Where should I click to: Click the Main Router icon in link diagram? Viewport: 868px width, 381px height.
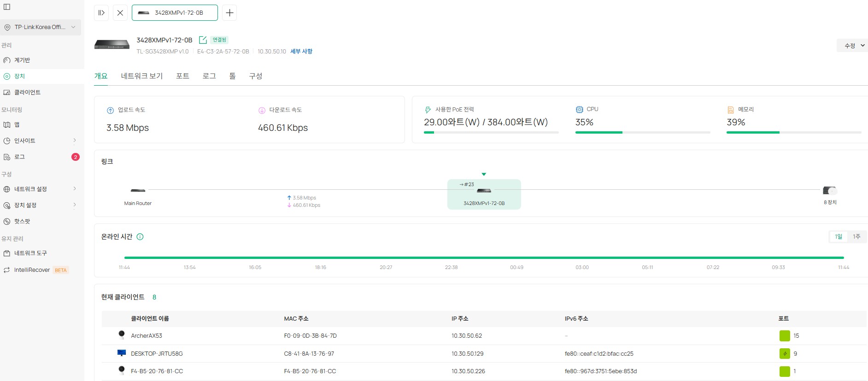[138, 191]
